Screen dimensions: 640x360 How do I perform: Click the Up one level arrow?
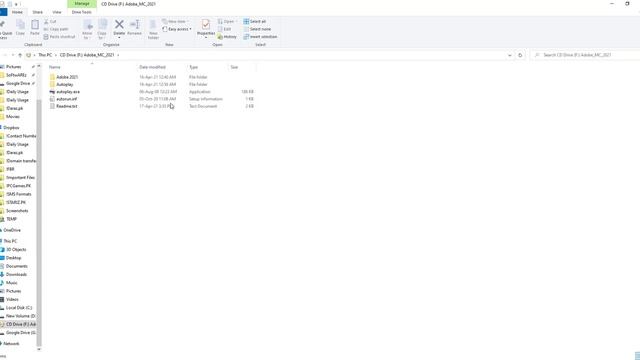click(20, 55)
